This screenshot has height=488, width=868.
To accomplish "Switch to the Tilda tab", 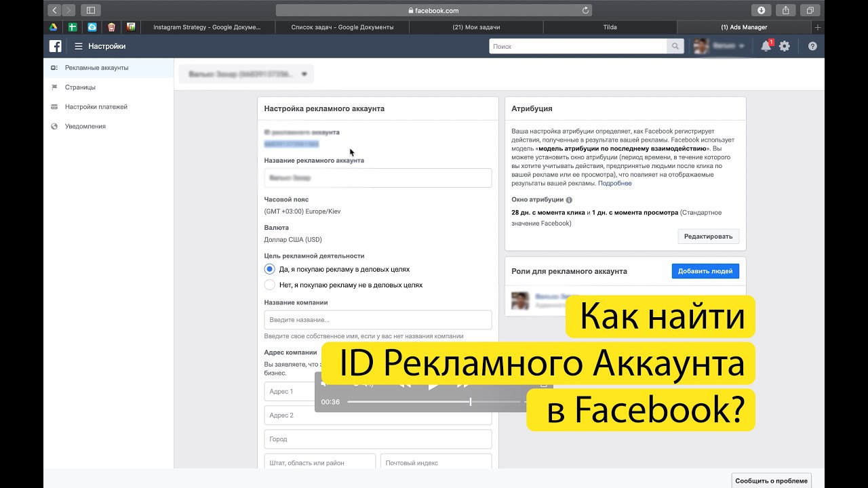I will pos(610,27).
